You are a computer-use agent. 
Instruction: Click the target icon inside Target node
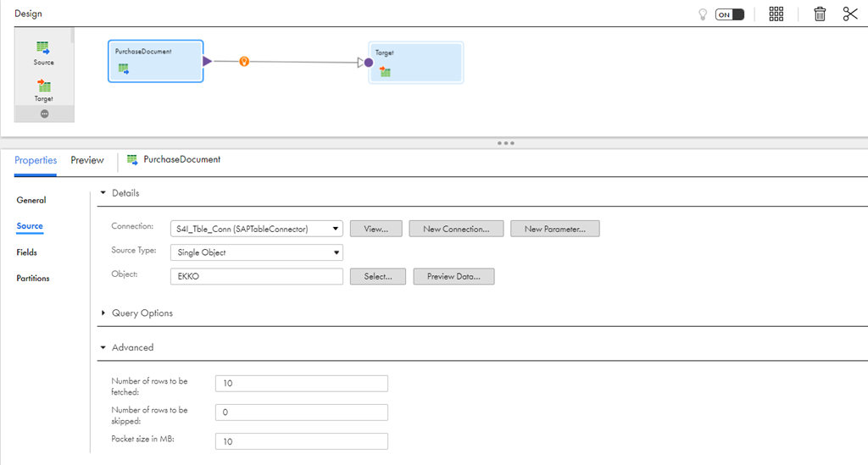pyautogui.click(x=385, y=71)
